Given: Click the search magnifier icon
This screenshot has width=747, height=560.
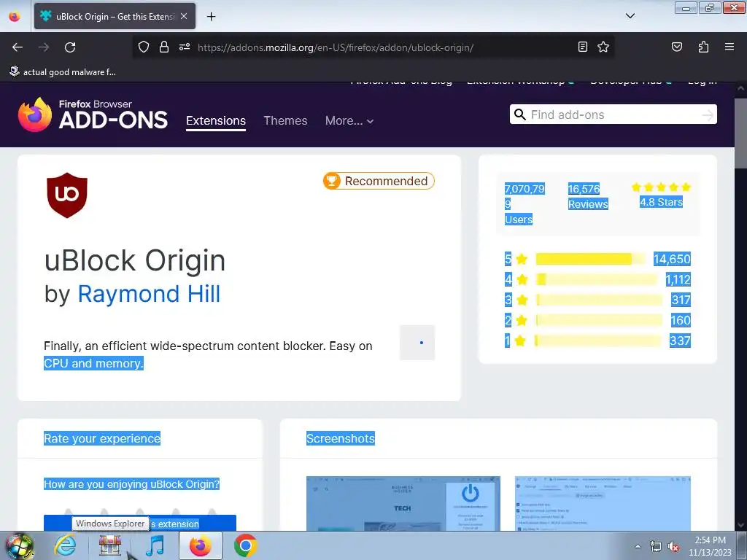Looking at the screenshot, I should click(x=519, y=114).
